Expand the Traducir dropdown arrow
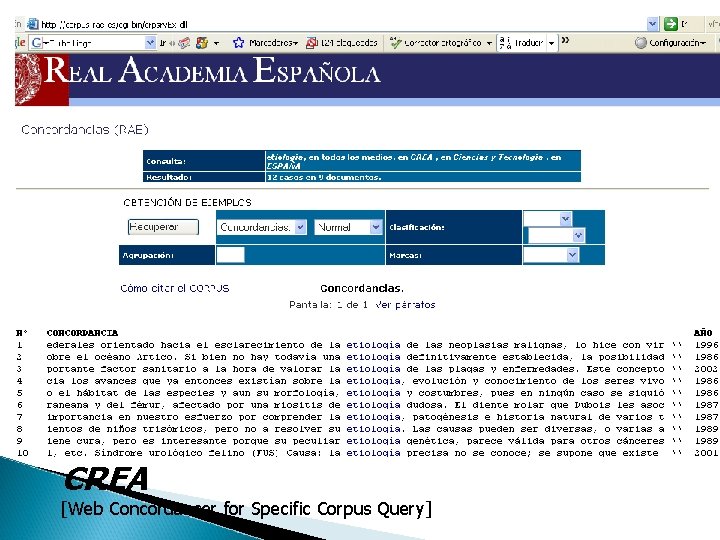The image size is (720, 540). [551, 43]
